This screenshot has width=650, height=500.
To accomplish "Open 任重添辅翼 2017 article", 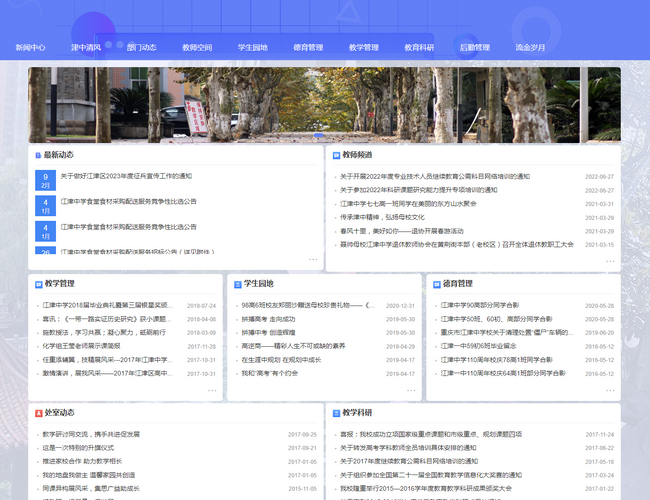I will 107,359.
